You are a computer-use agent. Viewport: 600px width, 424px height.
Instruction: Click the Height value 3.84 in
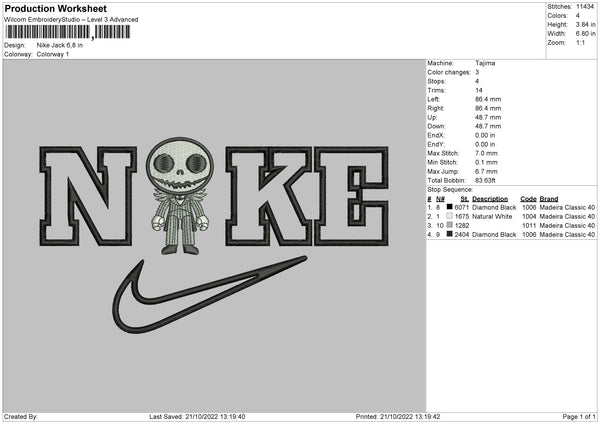tap(585, 24)
